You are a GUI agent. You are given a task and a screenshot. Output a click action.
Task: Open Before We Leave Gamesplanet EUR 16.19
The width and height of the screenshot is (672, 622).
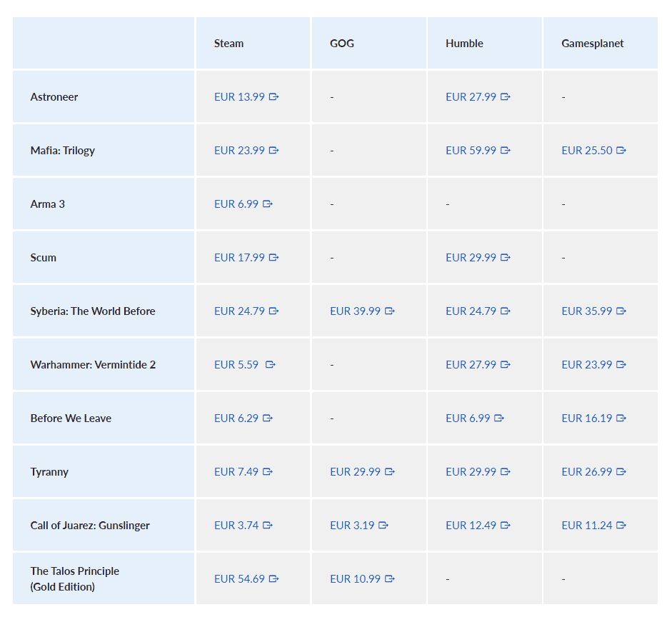coord(587,418)
